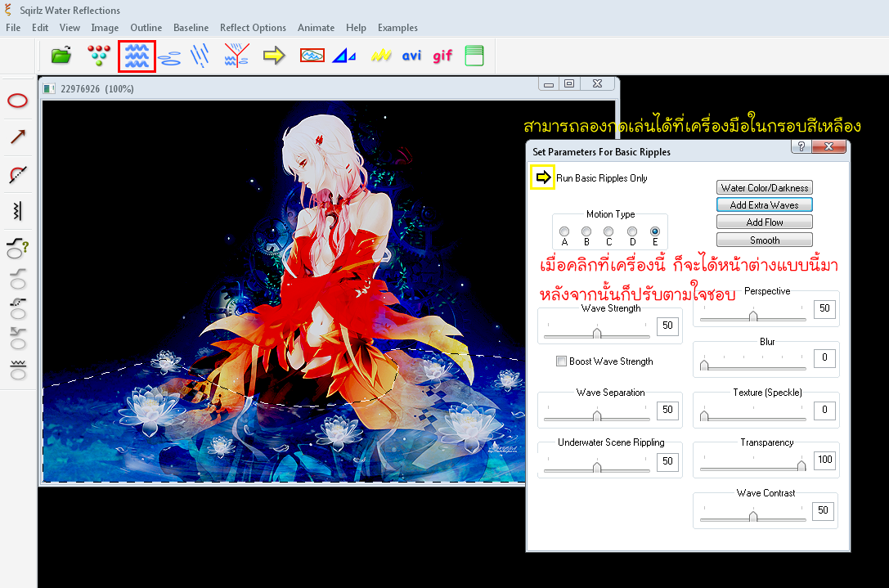Open the Image menu

[105, 28]
